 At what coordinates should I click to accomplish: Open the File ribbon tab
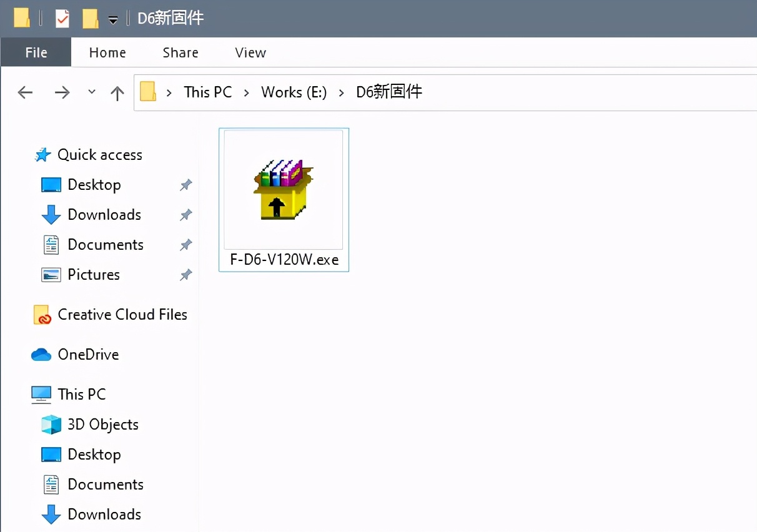(36, 52)
